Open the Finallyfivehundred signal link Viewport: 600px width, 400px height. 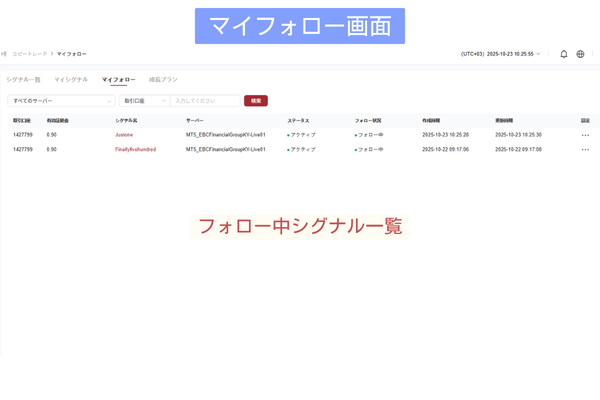click(x=136, y=149)
